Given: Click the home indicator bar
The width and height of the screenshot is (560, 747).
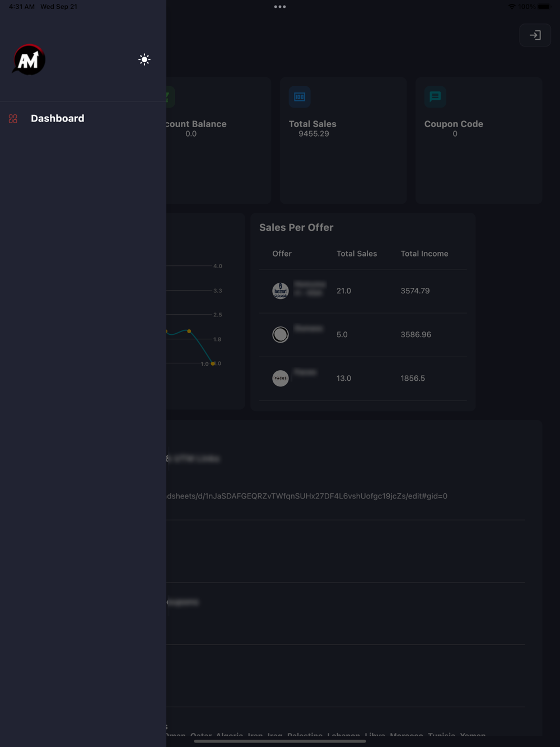Looking at the screenshot, I should point(280,741).
